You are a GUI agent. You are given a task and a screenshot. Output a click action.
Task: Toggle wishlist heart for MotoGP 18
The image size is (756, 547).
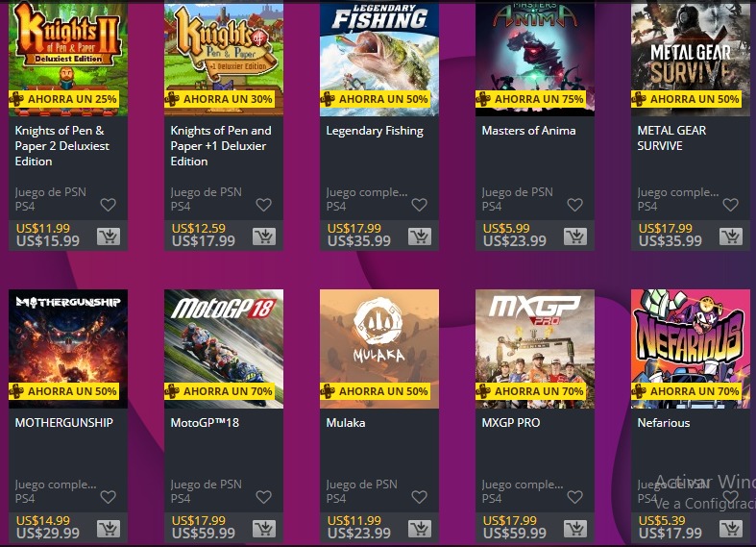point(264,497)
